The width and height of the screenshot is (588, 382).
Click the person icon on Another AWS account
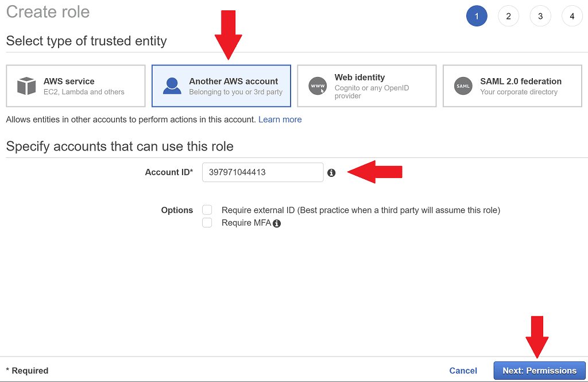coord(172,85)
